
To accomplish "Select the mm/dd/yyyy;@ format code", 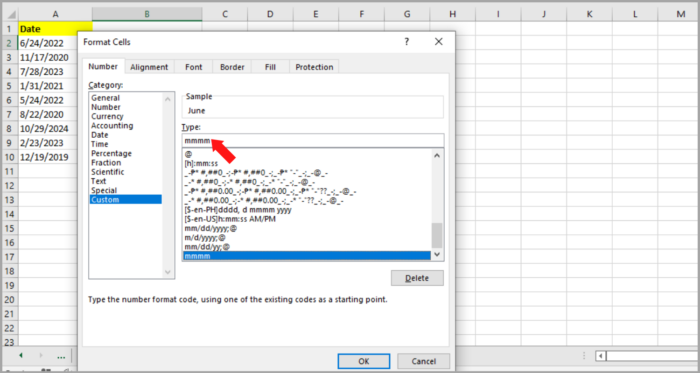I will pyautogui.click(x=211, y=228).
